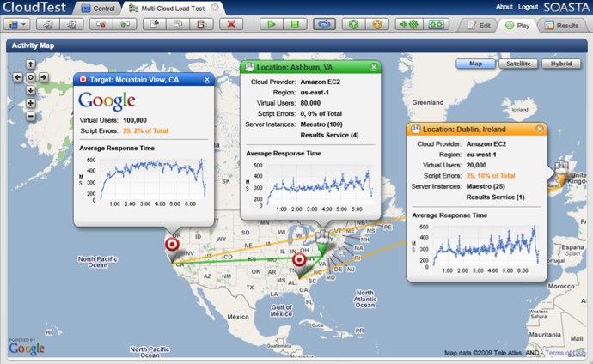Click the 'Maestro (25)' server instances text
This screenshot has height=364, width=593.
click(486, 186)
